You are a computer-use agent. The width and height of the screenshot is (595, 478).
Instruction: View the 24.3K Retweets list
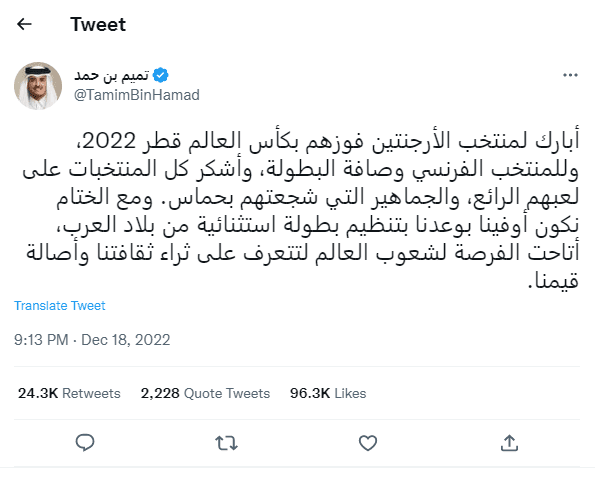click(69, 393)
